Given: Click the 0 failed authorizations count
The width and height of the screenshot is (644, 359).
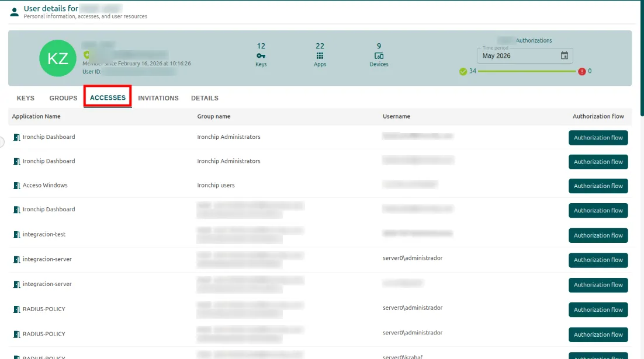Looking at the screenshot, I should point(590,71).
